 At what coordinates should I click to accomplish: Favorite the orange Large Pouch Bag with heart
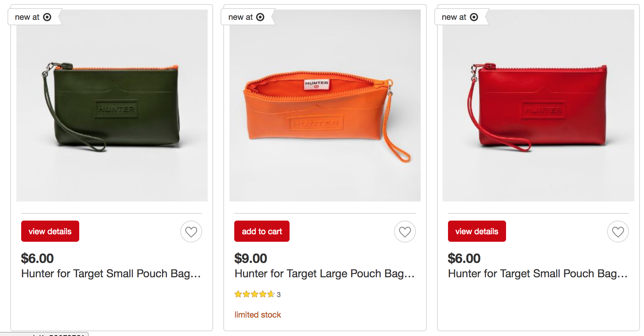405,232
